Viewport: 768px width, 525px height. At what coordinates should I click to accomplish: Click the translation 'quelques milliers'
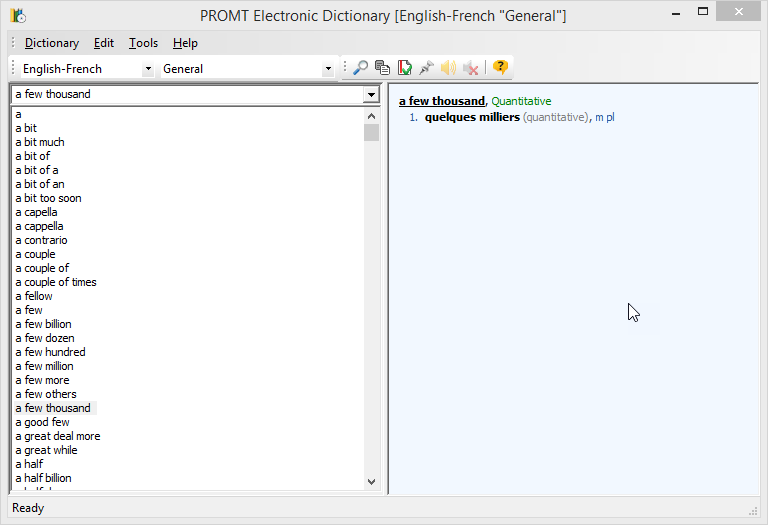(x=472, y=117)
